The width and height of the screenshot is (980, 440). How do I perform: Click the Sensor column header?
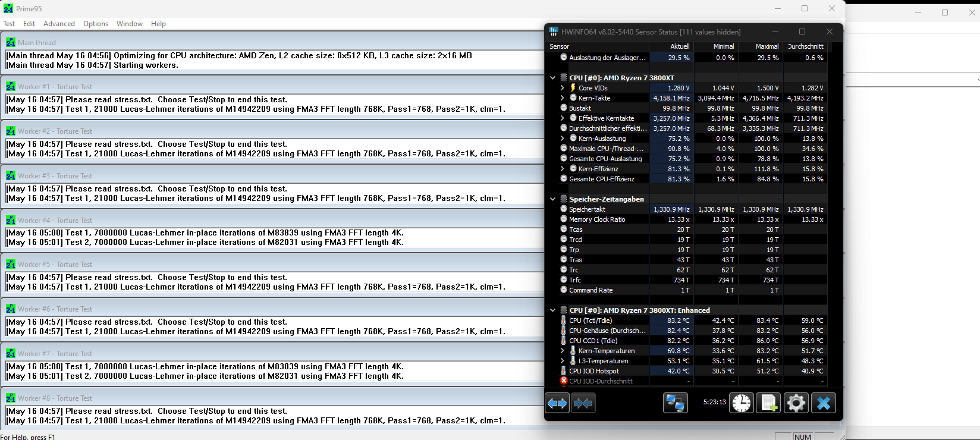(x=598, y=46)
